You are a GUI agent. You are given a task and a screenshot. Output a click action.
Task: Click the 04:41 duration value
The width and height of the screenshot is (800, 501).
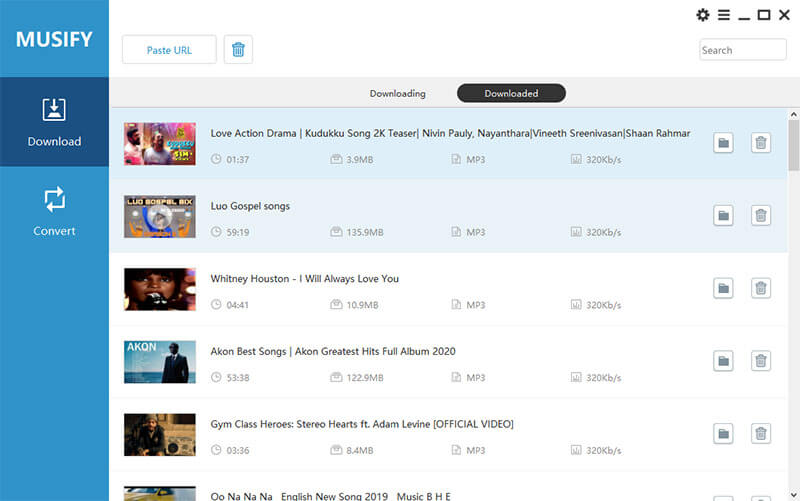pyautogui.click(x=238, y=305)
